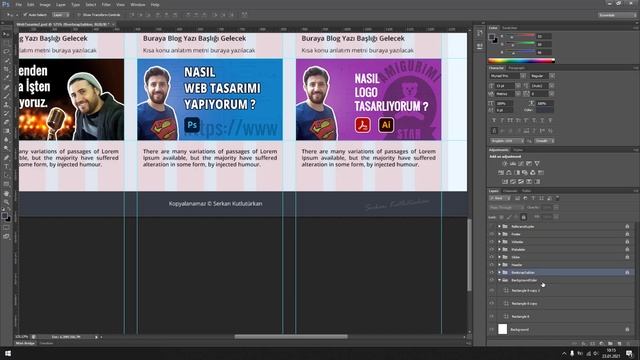Screen dimensions: 640x360
Task: Select the Lasso tool
Action: point(6,52)
